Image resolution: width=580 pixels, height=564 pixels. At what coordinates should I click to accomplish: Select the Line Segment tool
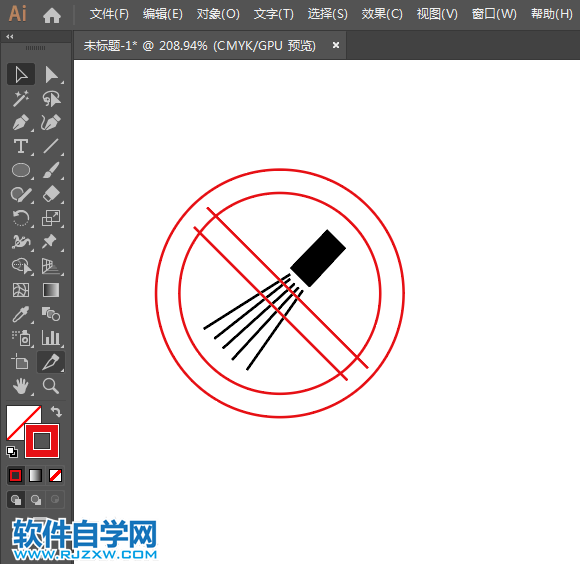click(51, 146)
